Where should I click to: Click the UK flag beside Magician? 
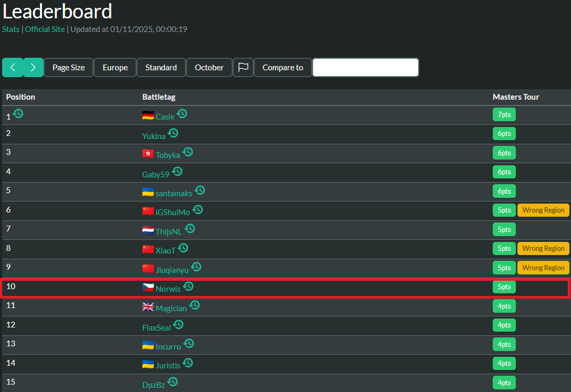(148, 307)
